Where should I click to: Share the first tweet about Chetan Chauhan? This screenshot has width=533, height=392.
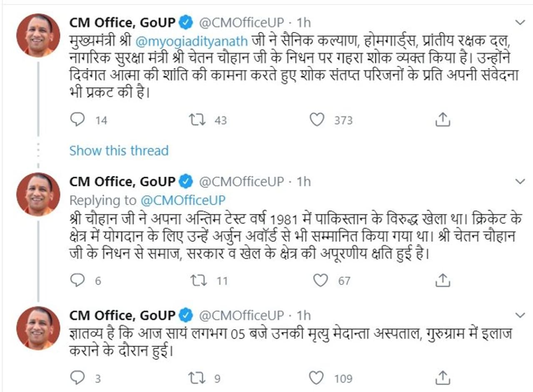click(x=443, y=120)
